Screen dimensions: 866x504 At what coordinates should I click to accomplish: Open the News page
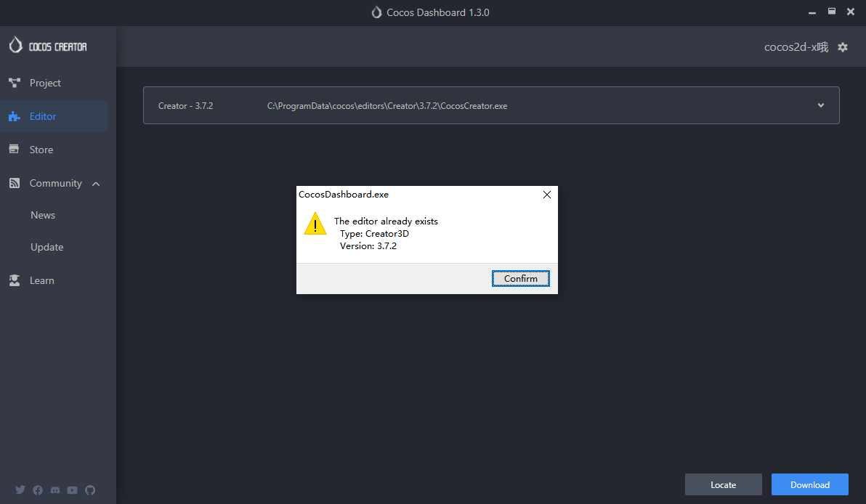pyautogui.click(x=43, y=215)
